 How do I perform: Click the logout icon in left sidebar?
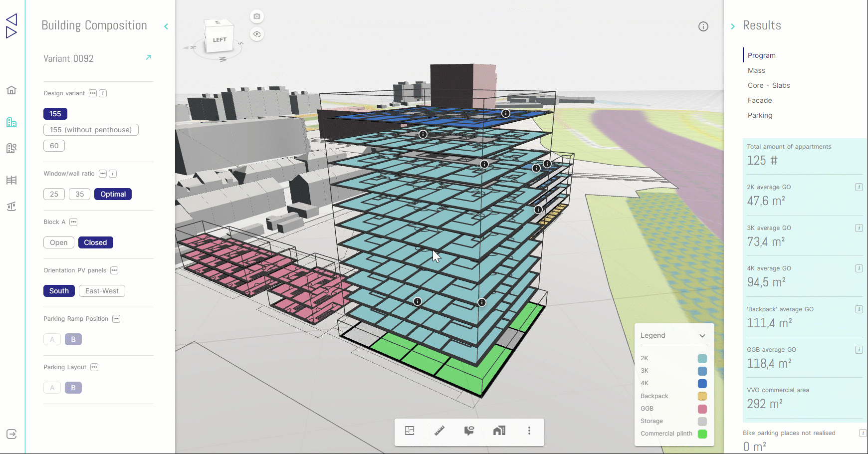pyautogui.click(x=11, y=434)
